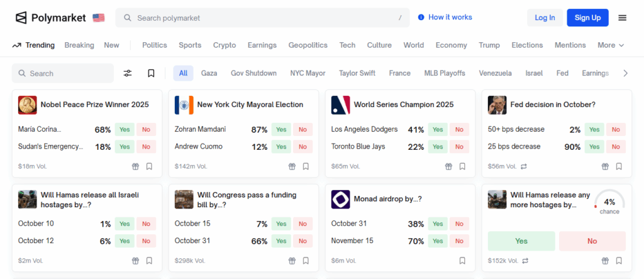
Task: Open the Crypto category tab
Action: click(225, 45)
